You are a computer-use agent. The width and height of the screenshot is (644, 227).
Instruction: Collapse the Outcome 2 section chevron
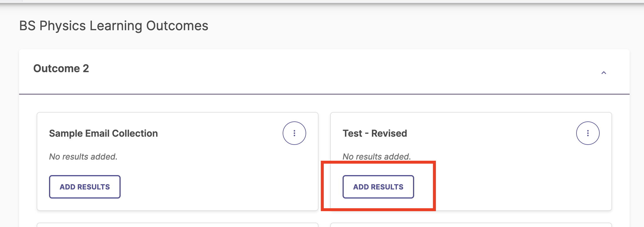[603, 73]
